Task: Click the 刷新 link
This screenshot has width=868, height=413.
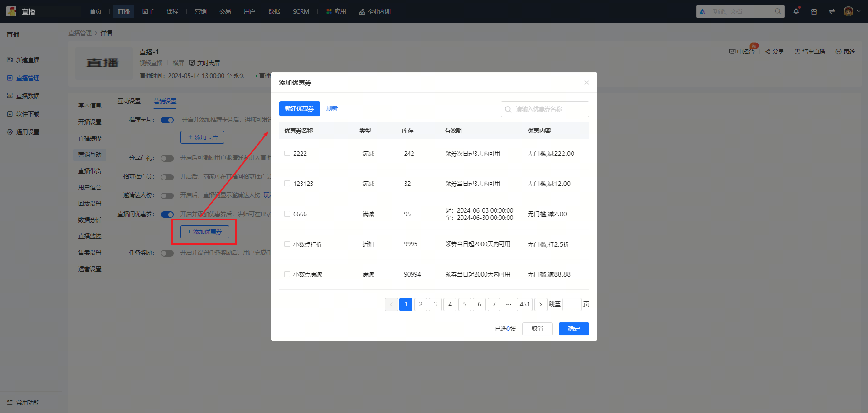Action: [332, 108]
